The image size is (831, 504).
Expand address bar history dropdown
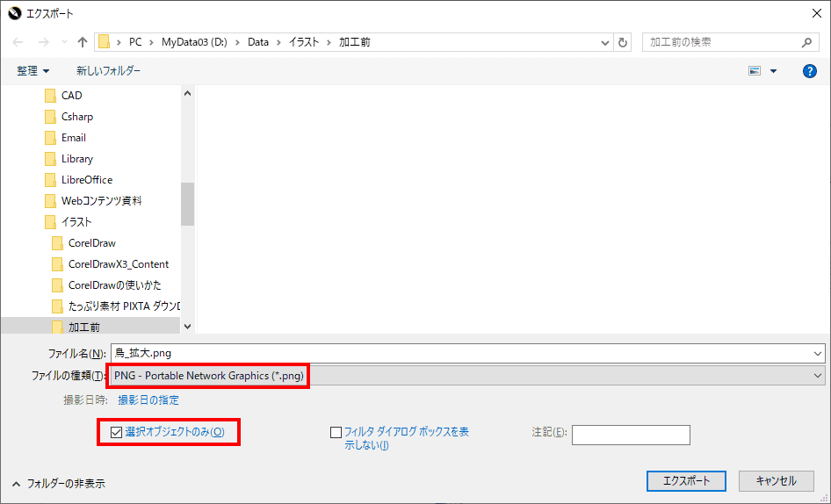click(x=604, y=42)
